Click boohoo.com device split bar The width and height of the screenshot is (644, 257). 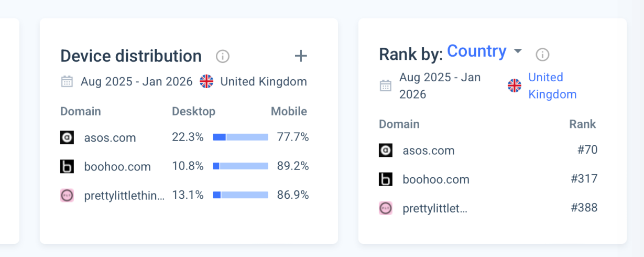241,166
